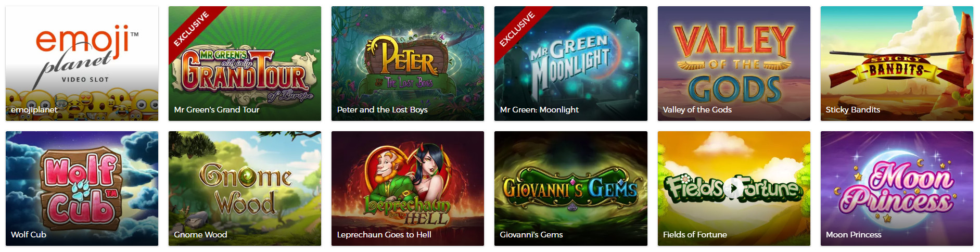Open the Moon Princess slot tile
The image size is (980, 252).
click(897, 188)
